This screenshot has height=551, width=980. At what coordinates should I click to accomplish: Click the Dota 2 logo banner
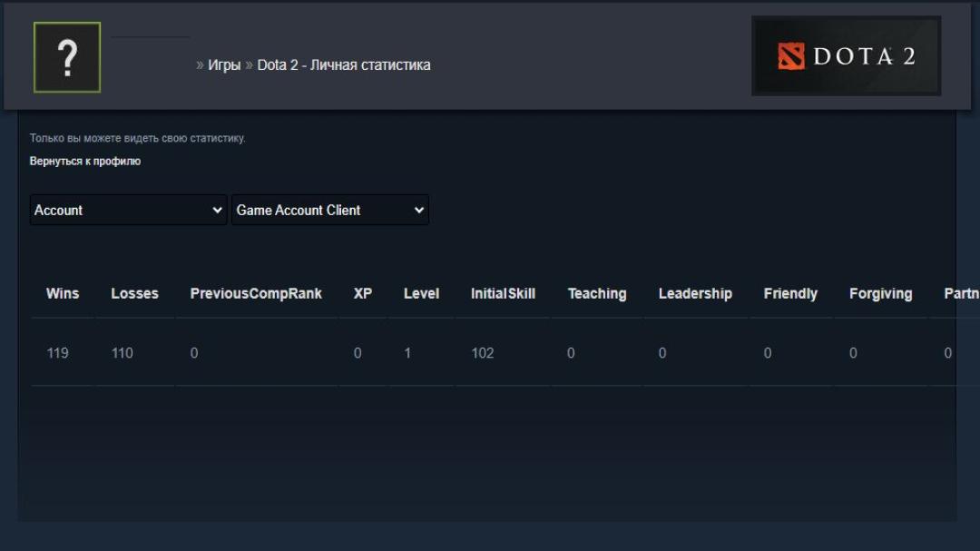click(x=847, y=56)
